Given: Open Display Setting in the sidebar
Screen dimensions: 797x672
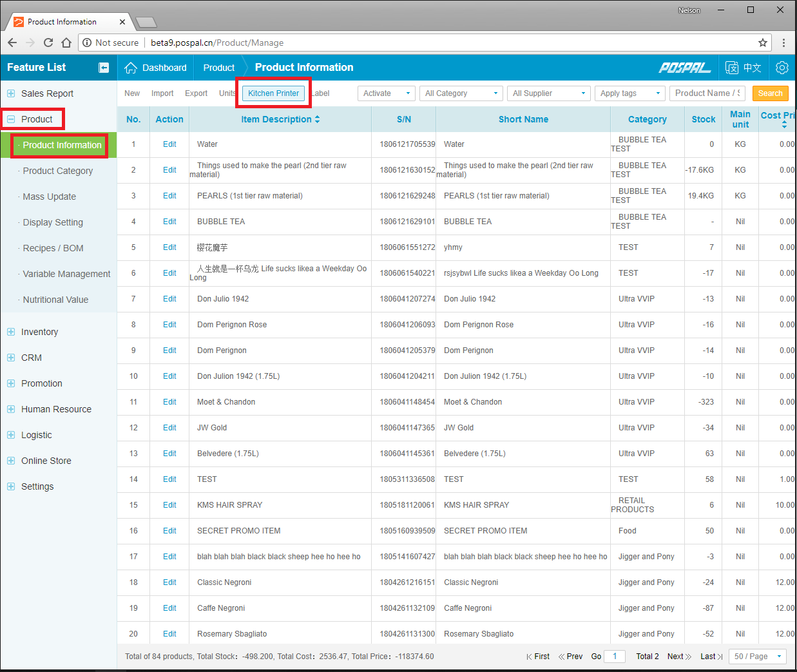Looking at the screenshot, I should click(53, 222).
